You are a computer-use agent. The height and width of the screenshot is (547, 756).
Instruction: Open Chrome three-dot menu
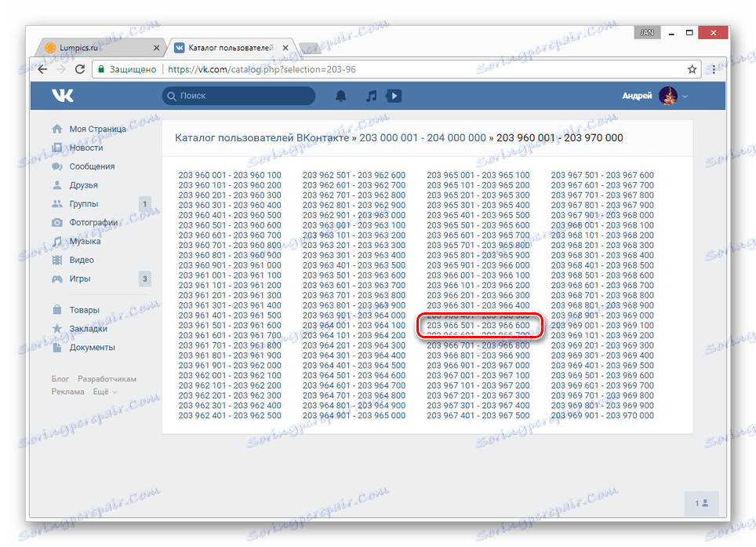pyautogui.click(x=714, y=70)
